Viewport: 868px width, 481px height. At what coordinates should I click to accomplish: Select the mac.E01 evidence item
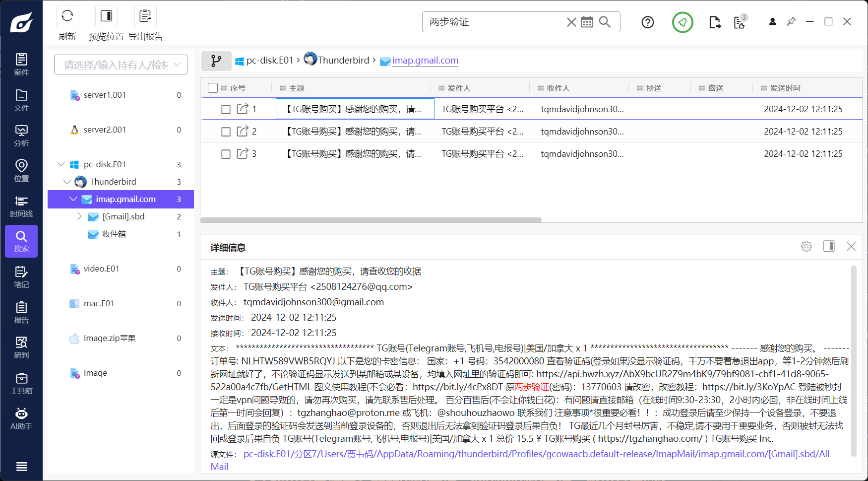click(x=121, y=303)
